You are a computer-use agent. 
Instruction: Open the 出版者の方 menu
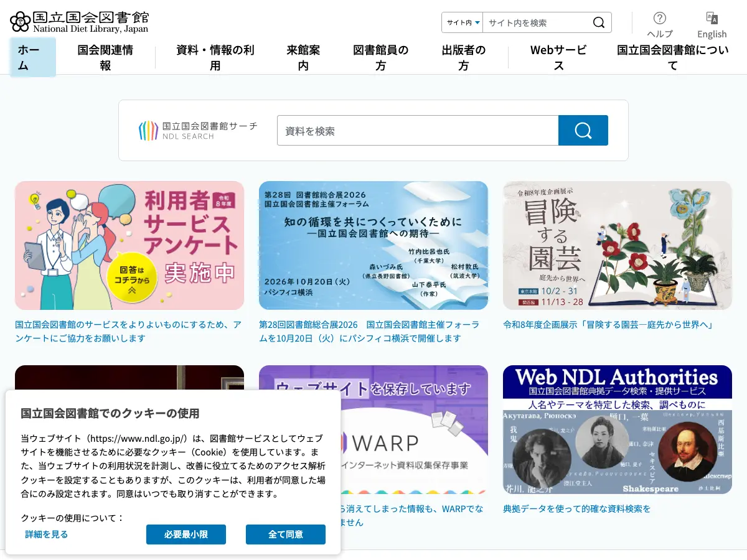(x=464, y=57)
